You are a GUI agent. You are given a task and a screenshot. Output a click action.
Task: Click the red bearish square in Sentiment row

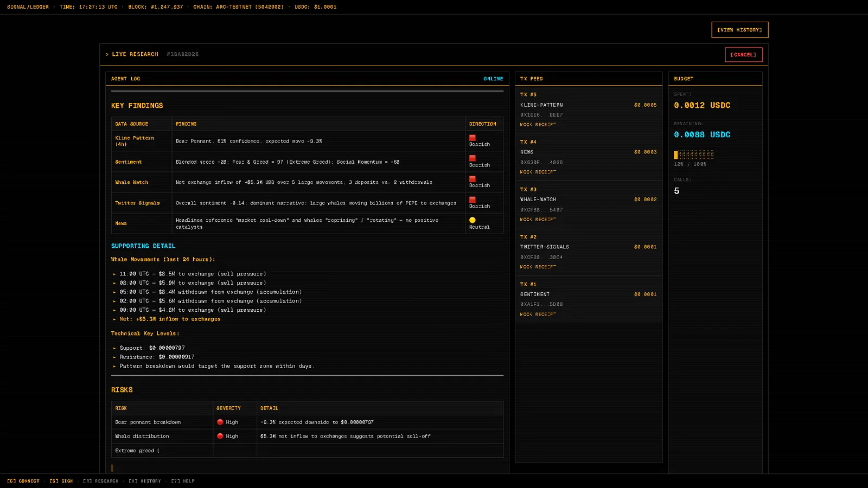click(x=473, y=158)
